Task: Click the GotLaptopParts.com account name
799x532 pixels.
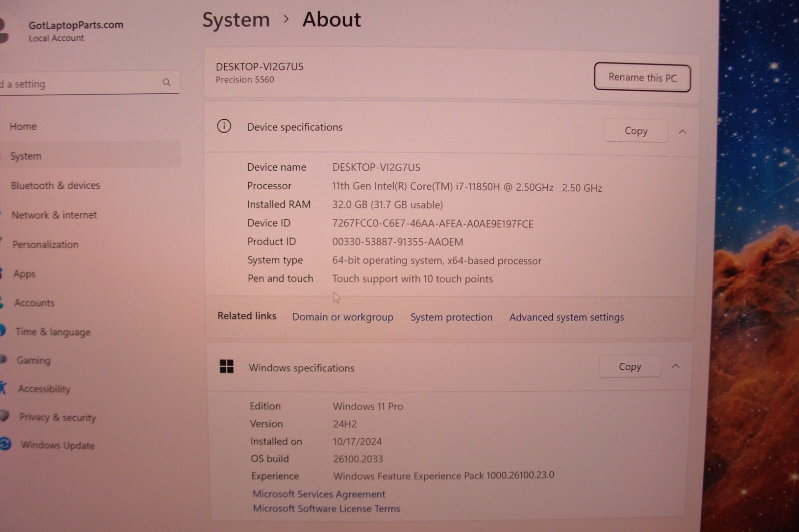Action: tap(76, 24)
